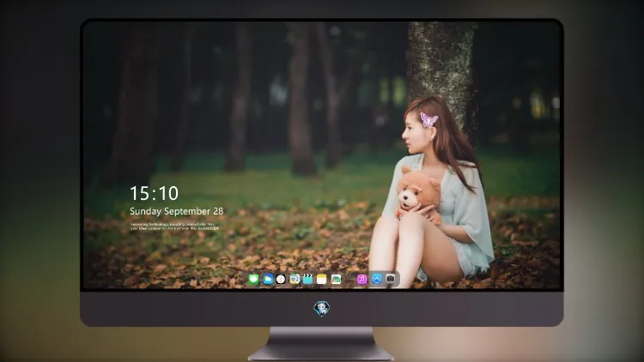Open the blue App Store icon
644x362 pixels.
click(377, 279)
